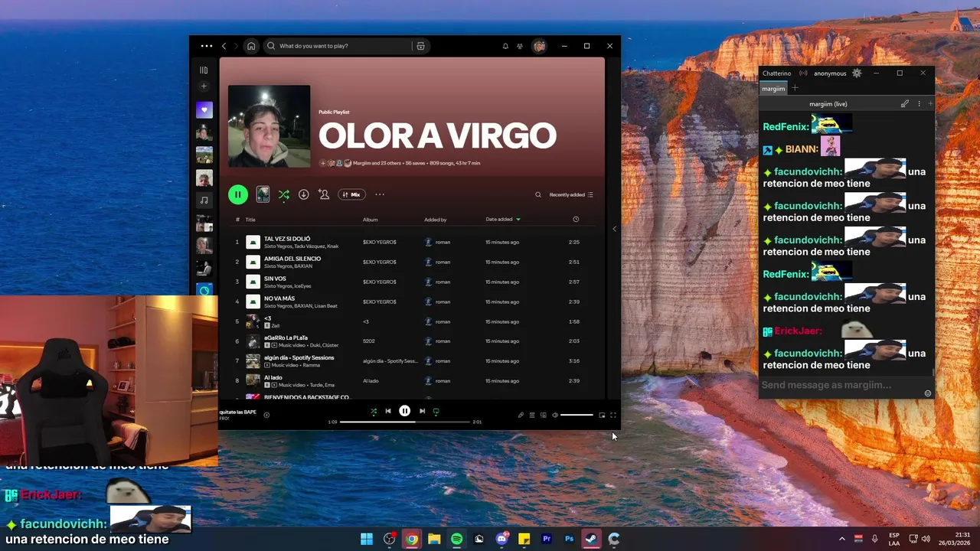Sort by Album column header
Viewport: 980px width, 551px height.
click(x=371, y=220)
